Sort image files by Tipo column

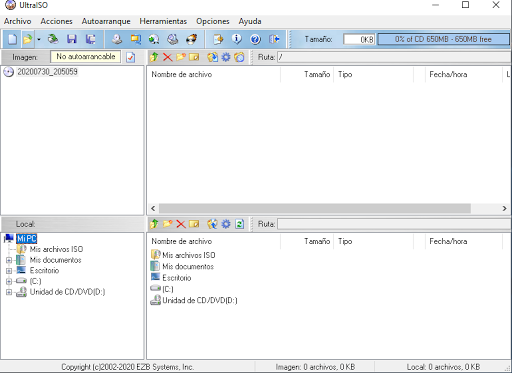373,74
